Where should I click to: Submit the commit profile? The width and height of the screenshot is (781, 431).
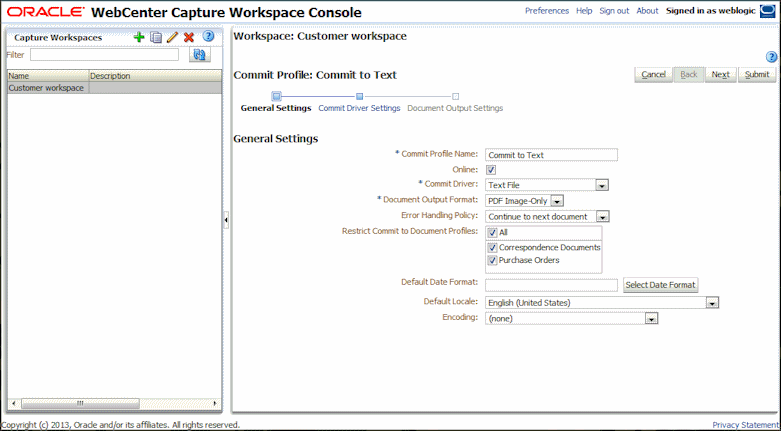(757, 74)
